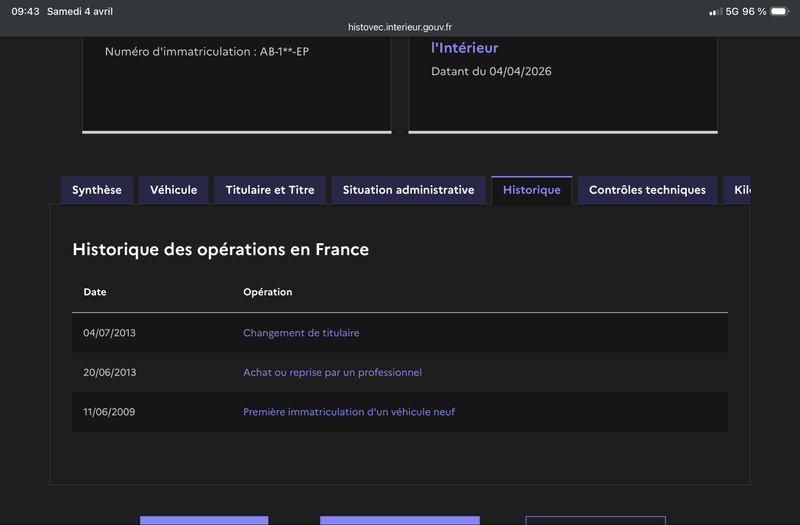Click the outlined button at bottom right

595,520
